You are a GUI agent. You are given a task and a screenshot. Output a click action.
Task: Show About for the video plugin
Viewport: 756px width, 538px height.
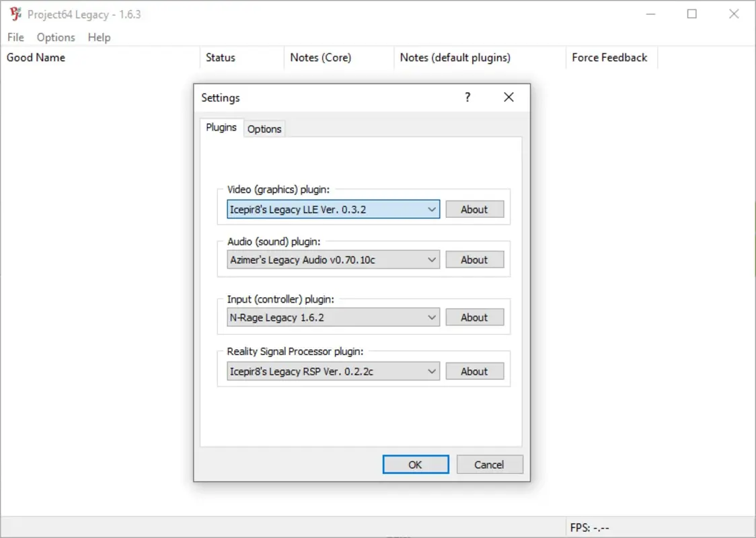(x=475, y=209)
